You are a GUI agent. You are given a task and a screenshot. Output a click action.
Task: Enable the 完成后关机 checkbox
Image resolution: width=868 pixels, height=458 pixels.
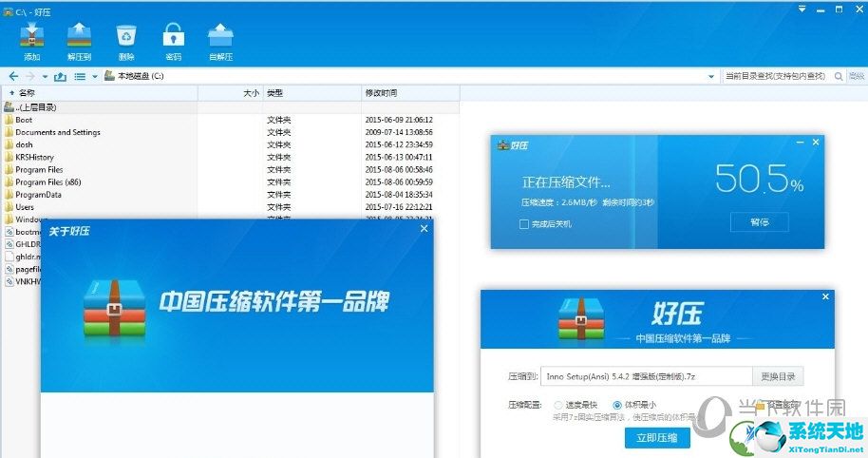523,223
